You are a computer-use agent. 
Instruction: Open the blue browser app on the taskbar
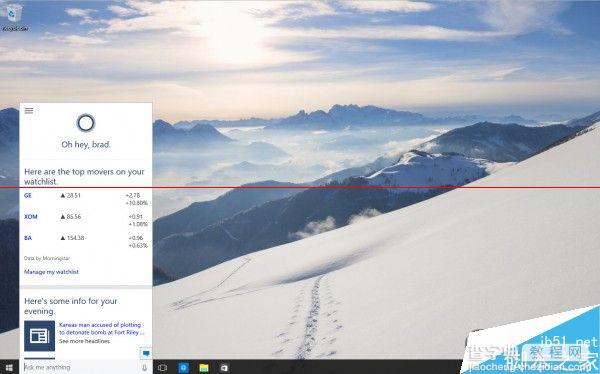(x=184, y=367)
